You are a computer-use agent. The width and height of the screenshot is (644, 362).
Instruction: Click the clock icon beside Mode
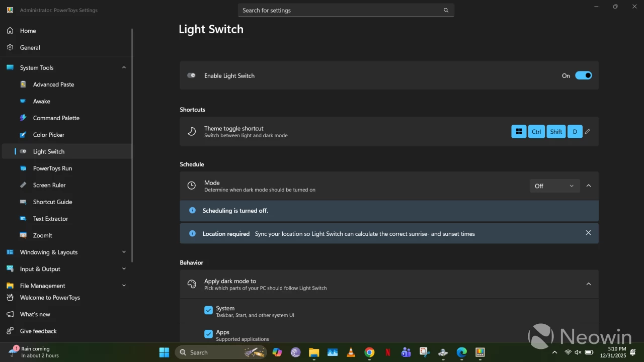tap(192, 186)
